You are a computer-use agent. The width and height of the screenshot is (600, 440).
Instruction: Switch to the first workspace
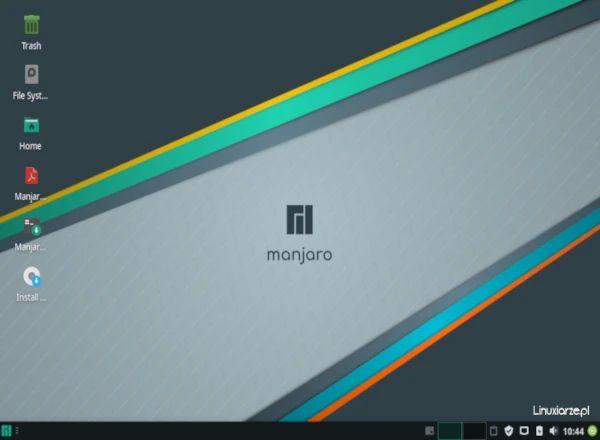pos(450,431)
